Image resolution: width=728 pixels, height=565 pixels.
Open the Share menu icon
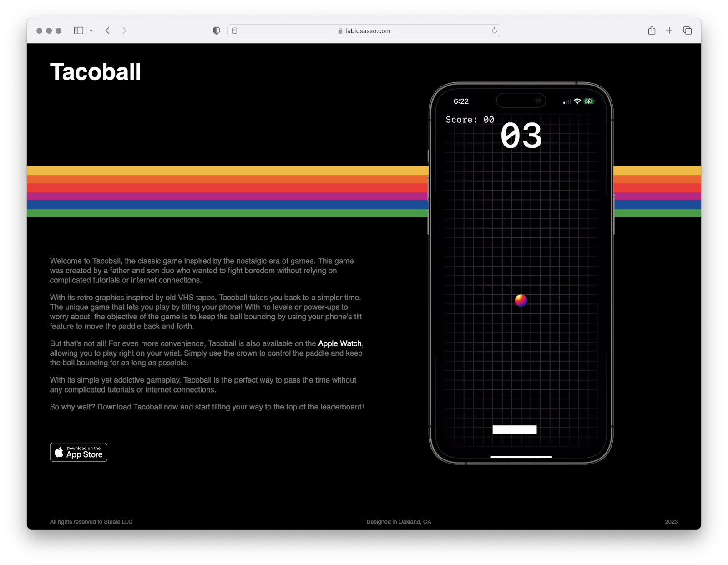pyautogui.click(x=652, y=30)
